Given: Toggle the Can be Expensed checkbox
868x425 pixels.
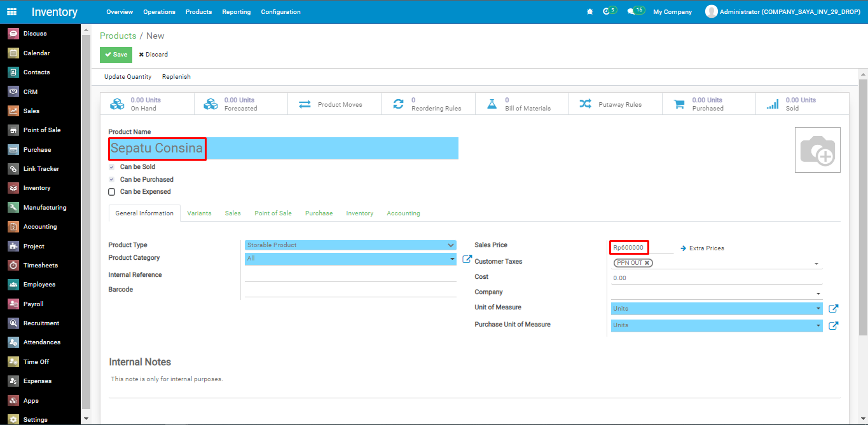Looking at the screenshot, I should click(112, 192).
